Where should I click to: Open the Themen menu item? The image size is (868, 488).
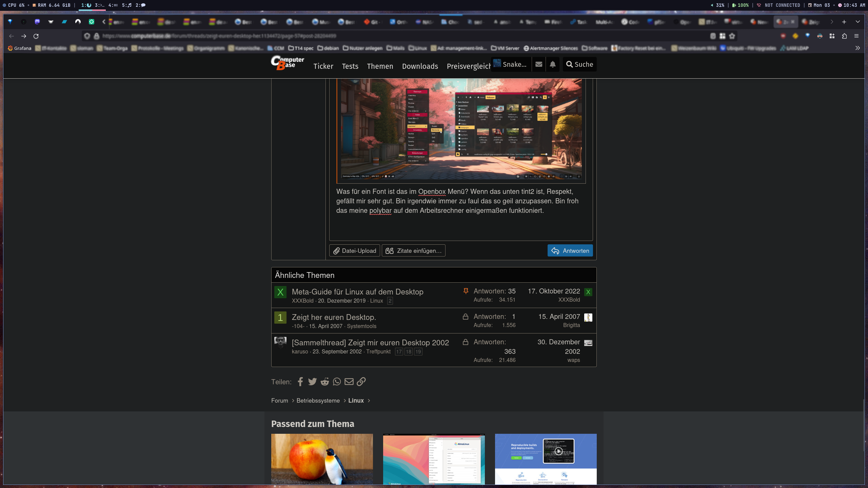tap(380, 66)
